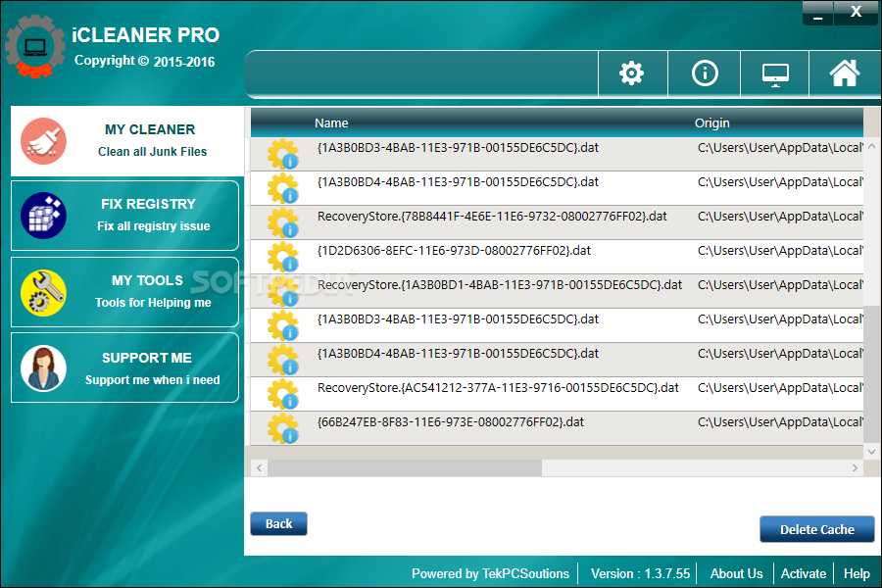Image resolution: width=882 pixels, height=588 pixels.
Task: Click Origin path of {1D2D6306 row
Action: (780, 251)
